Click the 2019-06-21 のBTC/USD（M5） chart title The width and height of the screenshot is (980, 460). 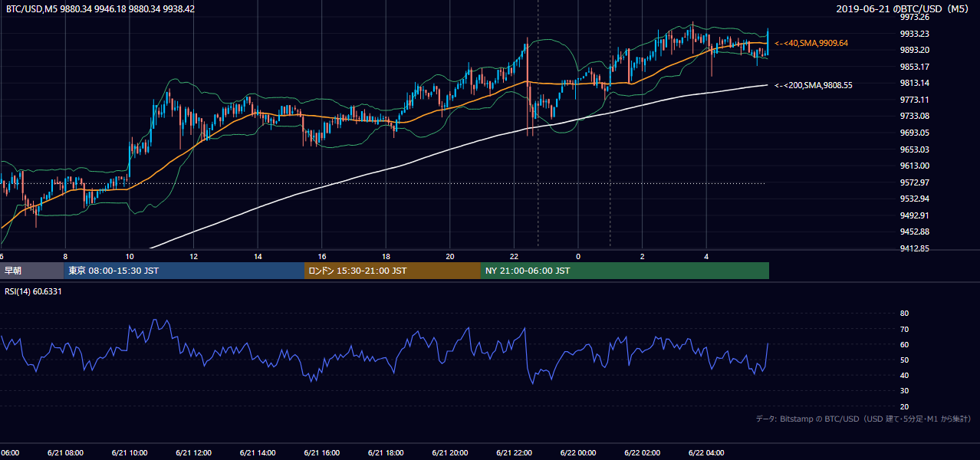903,8
